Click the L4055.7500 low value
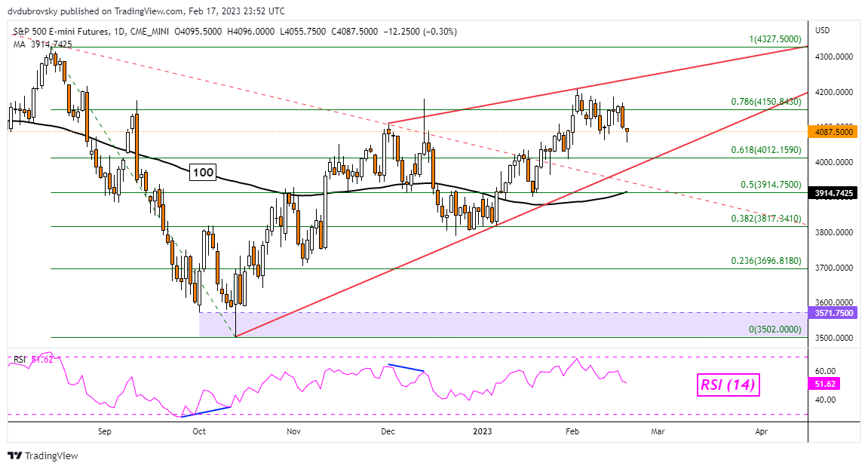 point(302,32)
